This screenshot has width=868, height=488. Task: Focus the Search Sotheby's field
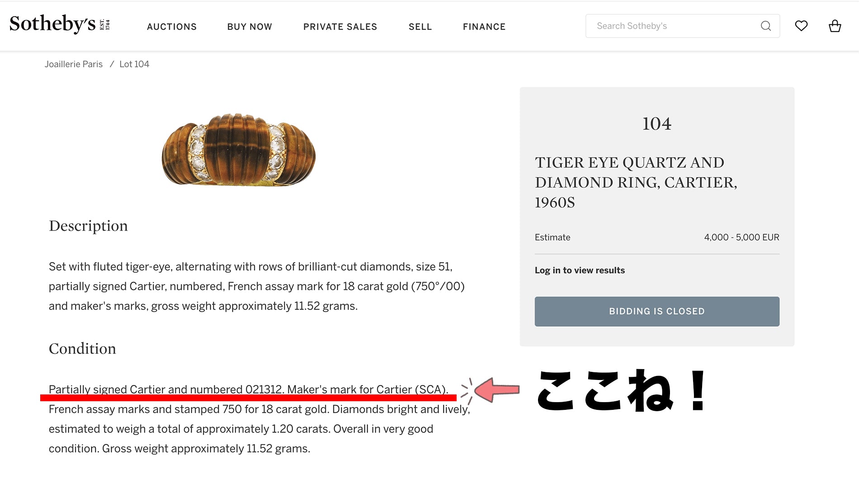[674, 26]
